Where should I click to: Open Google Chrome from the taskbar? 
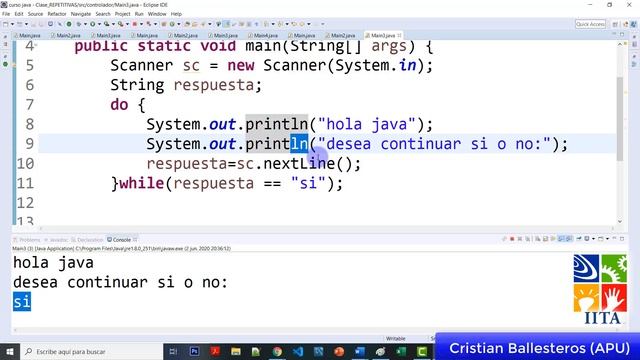(x=277, y=351)
